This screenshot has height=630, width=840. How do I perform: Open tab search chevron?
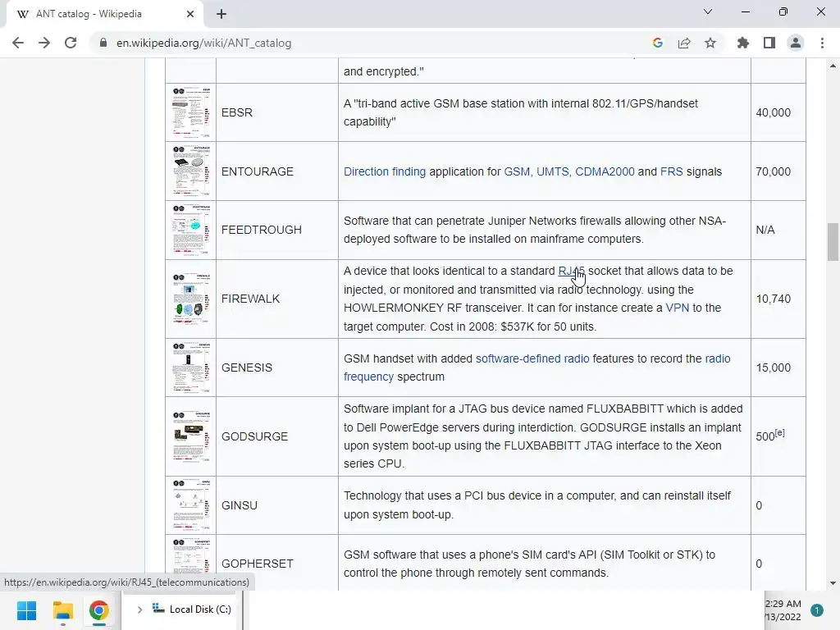pos(708,11)
